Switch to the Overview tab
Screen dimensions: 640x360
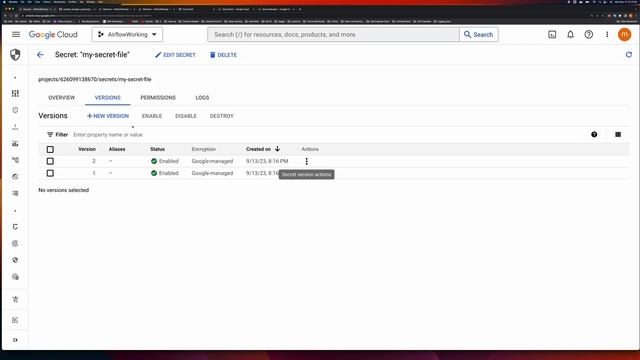[x=62, y=98]
